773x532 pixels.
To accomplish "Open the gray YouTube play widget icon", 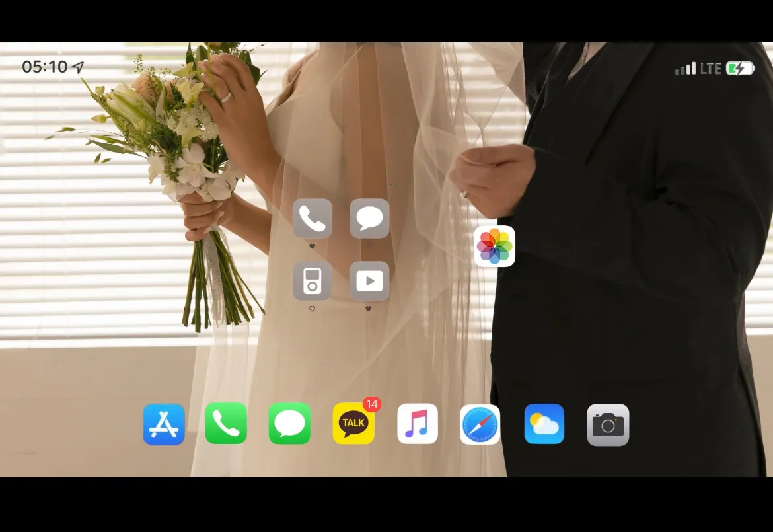I will tap(369, 281).
